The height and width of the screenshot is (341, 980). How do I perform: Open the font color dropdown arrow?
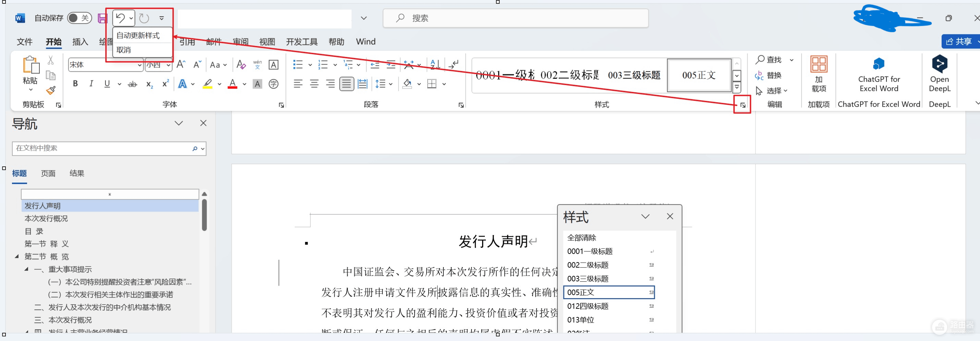[245, 84]
